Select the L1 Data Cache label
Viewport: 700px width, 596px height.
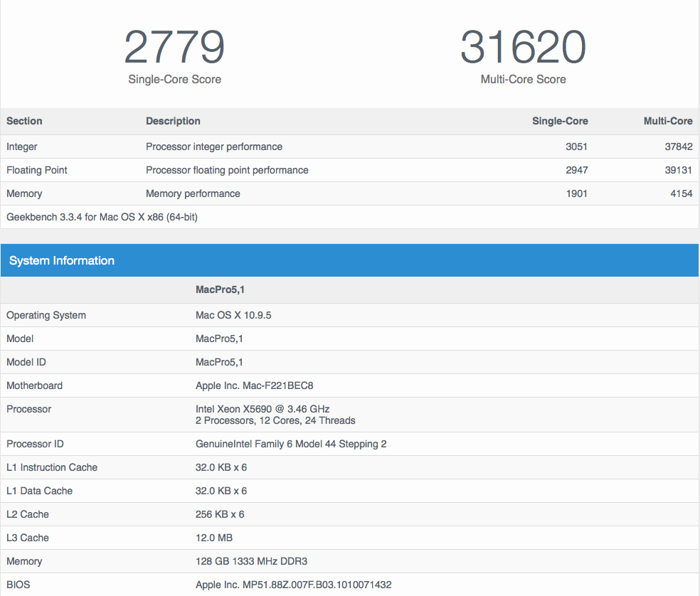39,491
